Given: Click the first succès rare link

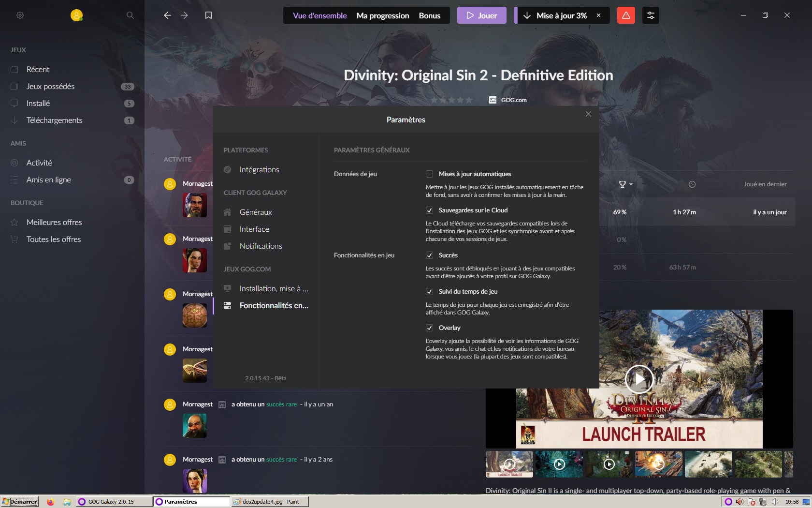Looking at the screenshot, I should tap(281, 404).
